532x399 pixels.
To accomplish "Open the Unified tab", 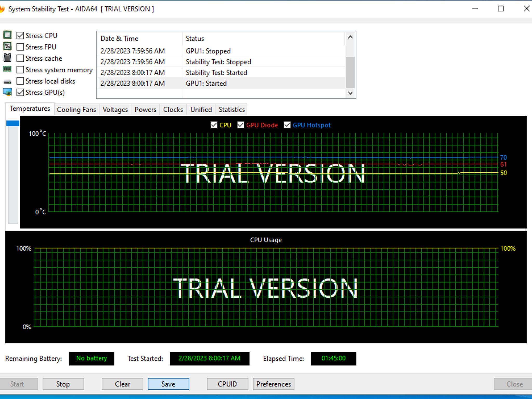I will pyautogui.click(x=201, y=110).
